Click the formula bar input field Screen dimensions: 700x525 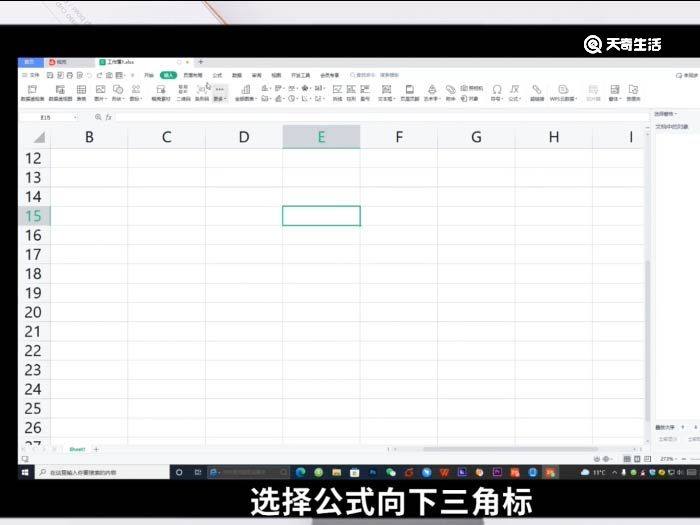point(382,117)
